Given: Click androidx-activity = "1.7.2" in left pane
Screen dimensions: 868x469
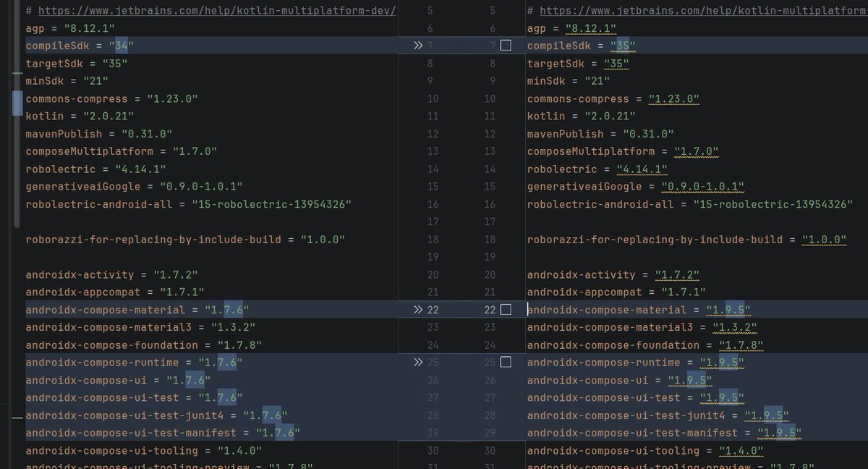Looking at the screenshot, I should pos(111,275).
